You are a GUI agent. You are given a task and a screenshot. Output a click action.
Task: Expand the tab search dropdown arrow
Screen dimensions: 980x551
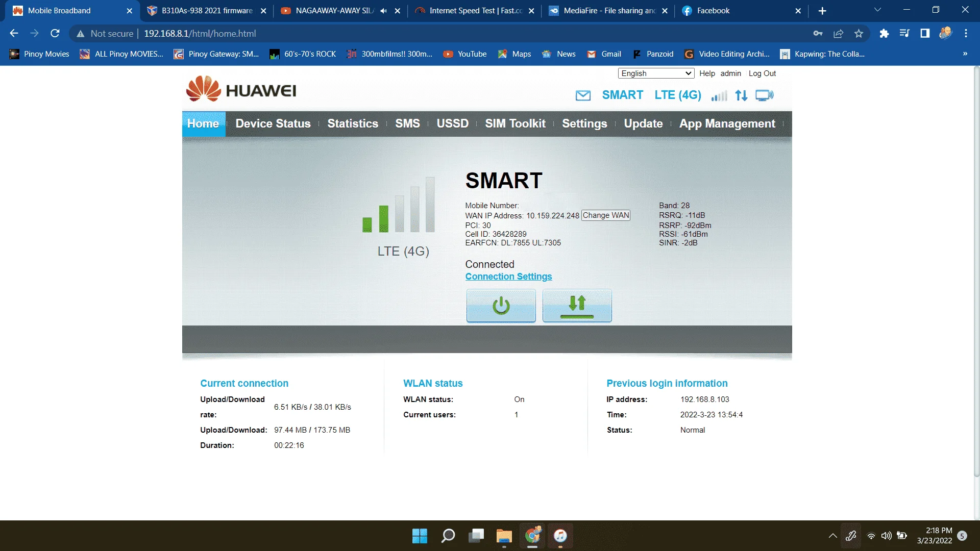877,10
